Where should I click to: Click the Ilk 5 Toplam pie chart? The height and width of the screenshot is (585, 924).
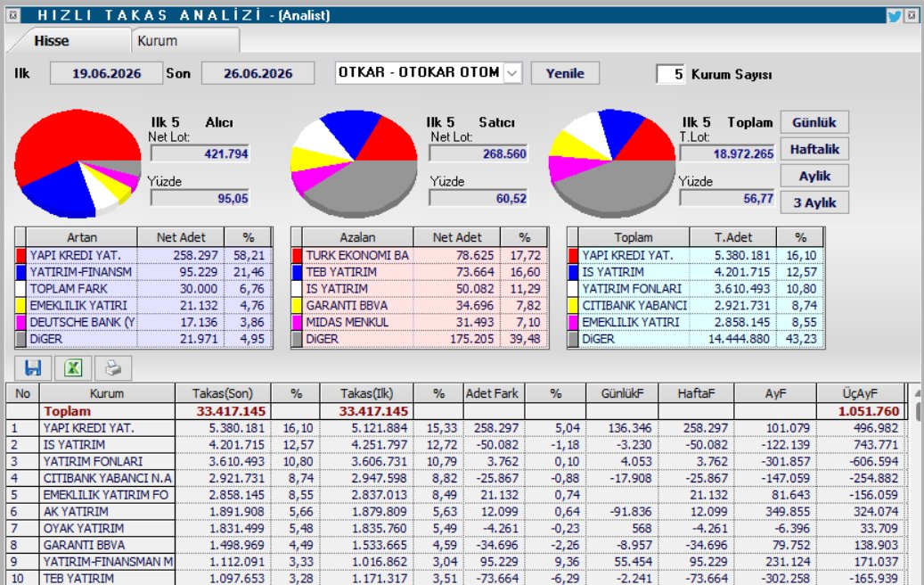click(611, 163)
